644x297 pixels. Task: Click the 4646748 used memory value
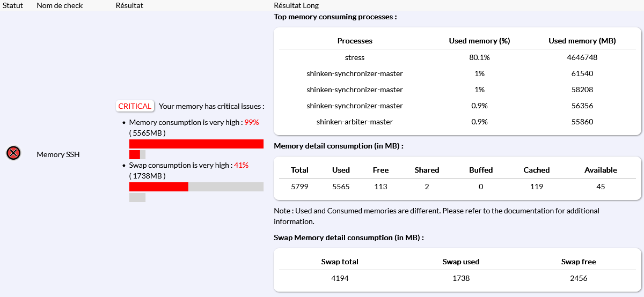pyautogui.click(x=582, y=57)
